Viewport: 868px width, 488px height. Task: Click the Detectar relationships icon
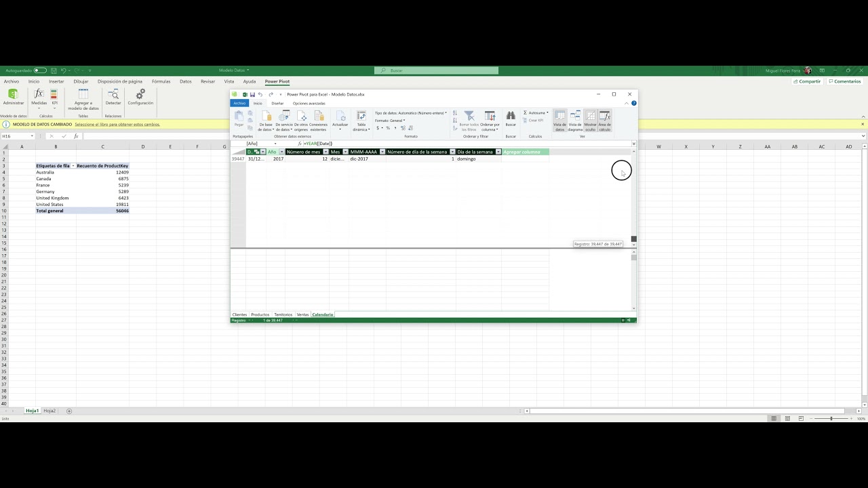pyautogui.click(x=113, y=94)
